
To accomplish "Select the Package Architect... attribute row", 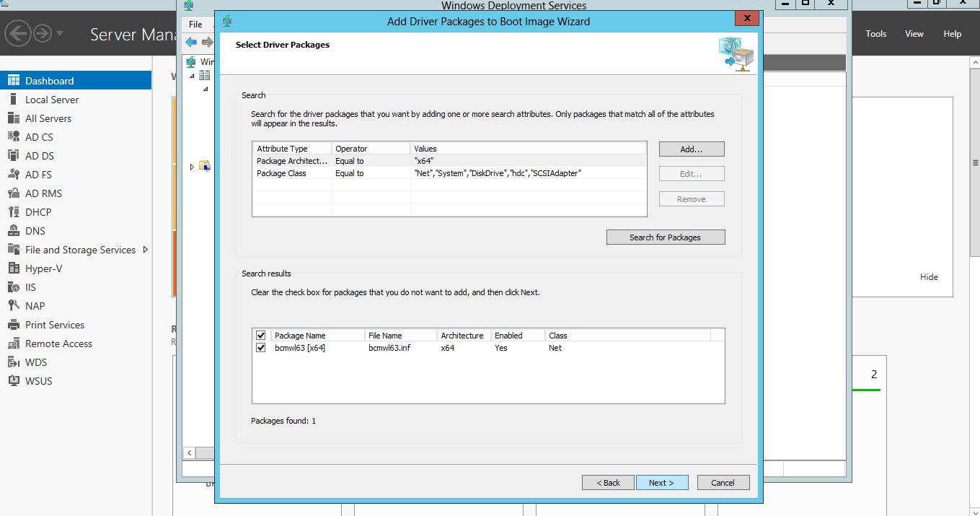I will pyautogui.click(x=449, y=161).
